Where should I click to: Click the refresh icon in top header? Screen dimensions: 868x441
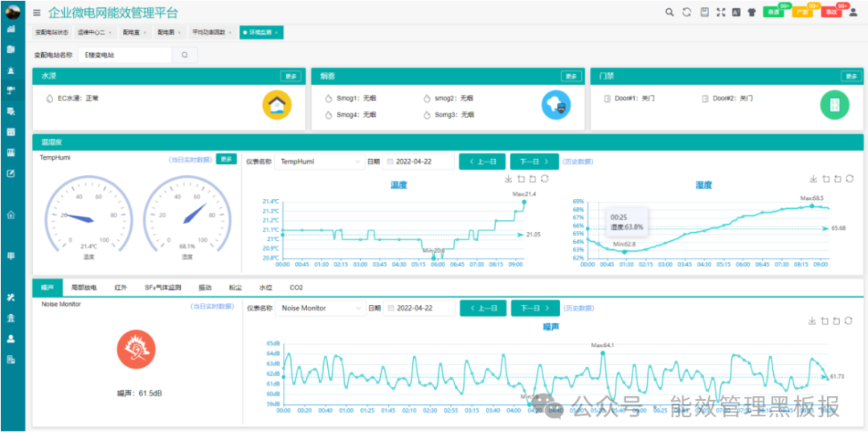686,12
